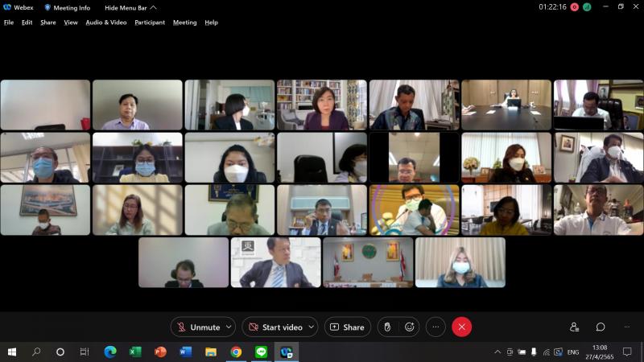Open File Explorer from taskbar
Viewport: 644px width, 362px height.
point(211,352)
